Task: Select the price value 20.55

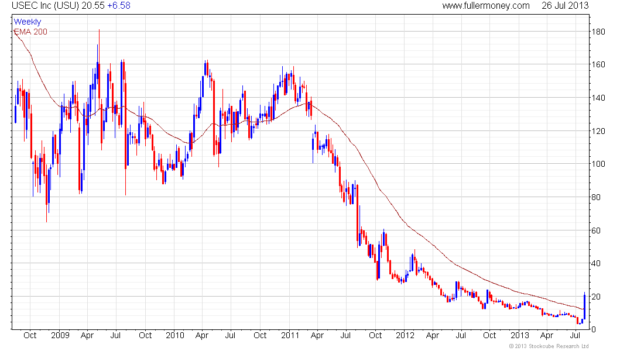Action: click(x=93, y=6)
